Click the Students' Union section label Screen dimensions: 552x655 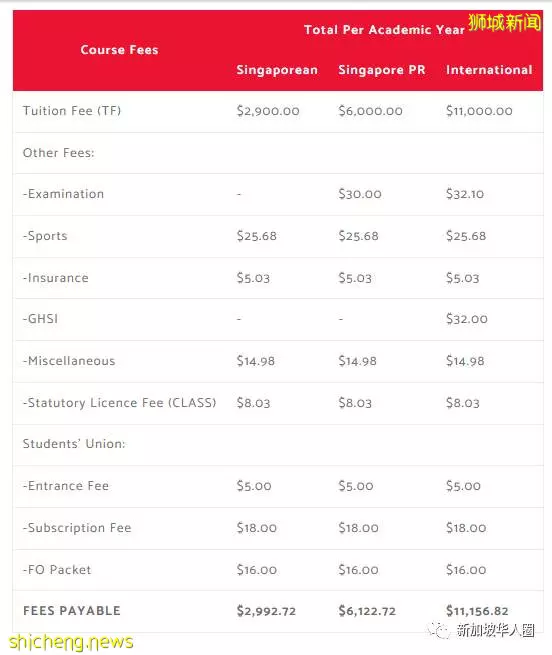coord(74,444)
